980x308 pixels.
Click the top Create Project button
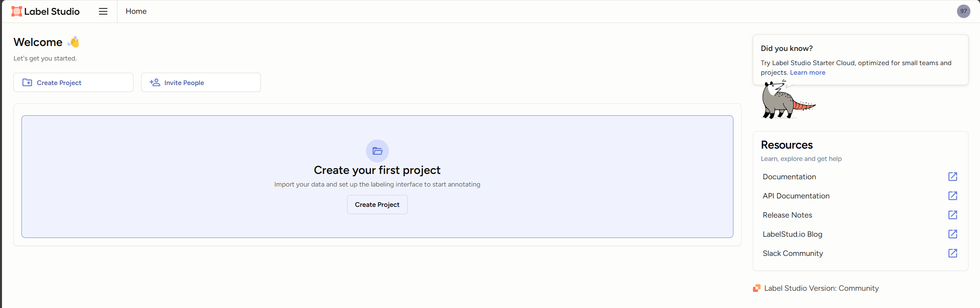tap(73, 82)
